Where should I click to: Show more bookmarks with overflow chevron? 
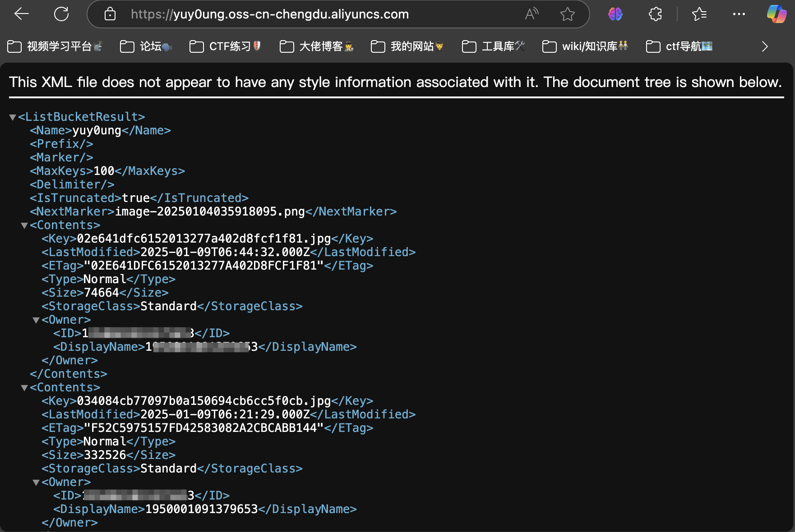(764, 46)
